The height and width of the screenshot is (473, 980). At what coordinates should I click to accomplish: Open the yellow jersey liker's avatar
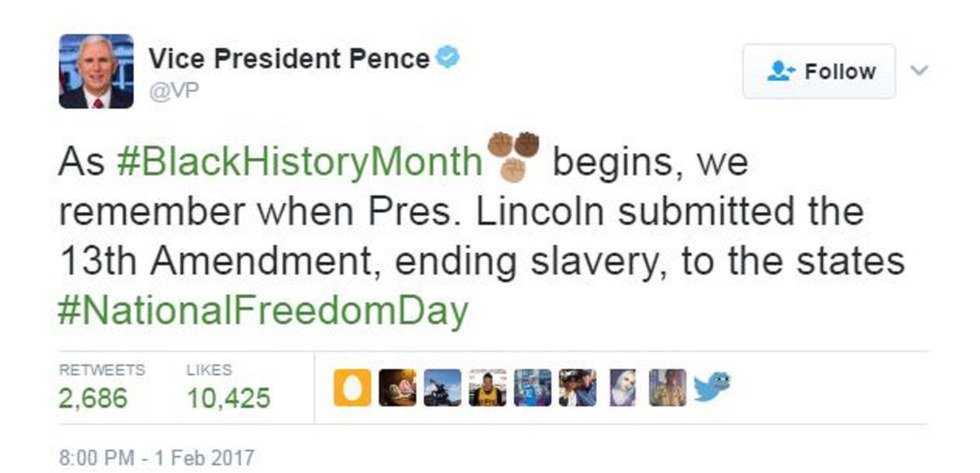[x=487, y=387]
